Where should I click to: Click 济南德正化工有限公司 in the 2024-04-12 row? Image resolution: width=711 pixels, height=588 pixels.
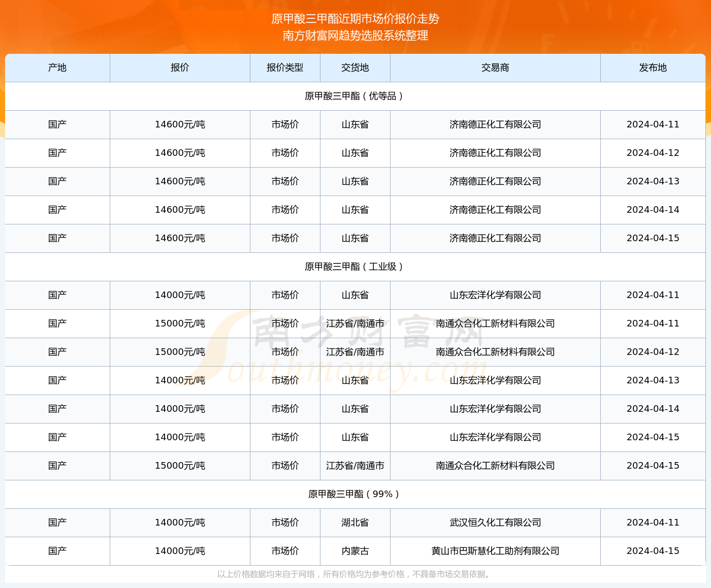click(x=495, y=153)
